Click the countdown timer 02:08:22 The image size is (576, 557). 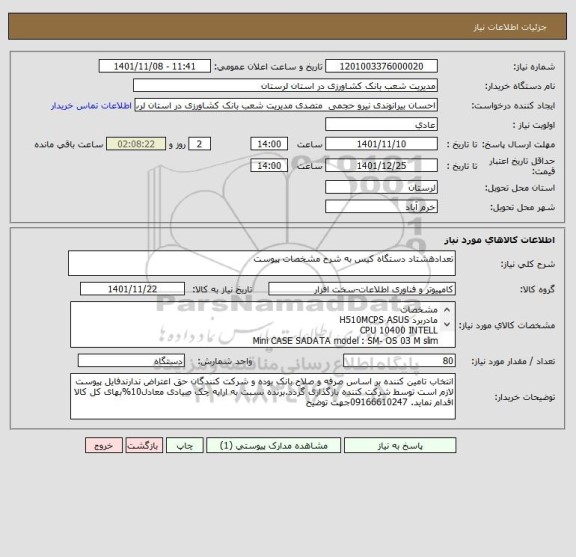136,144
